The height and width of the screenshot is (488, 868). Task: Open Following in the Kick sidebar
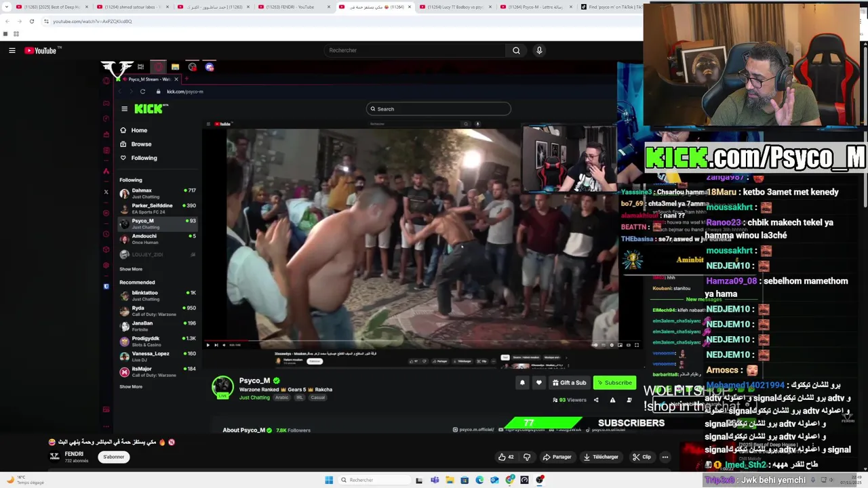coord(138,158)
